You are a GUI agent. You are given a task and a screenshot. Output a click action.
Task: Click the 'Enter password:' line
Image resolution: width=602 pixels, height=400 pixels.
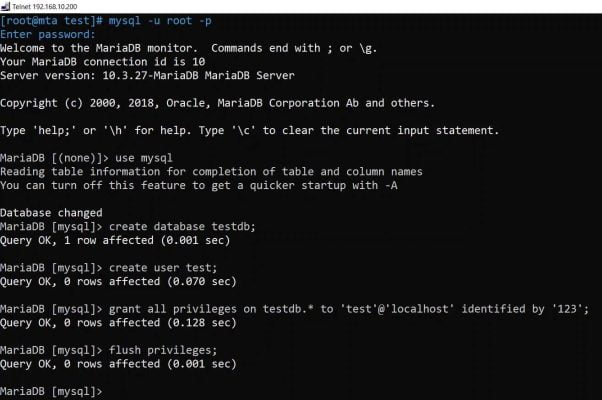coord(50,34)
